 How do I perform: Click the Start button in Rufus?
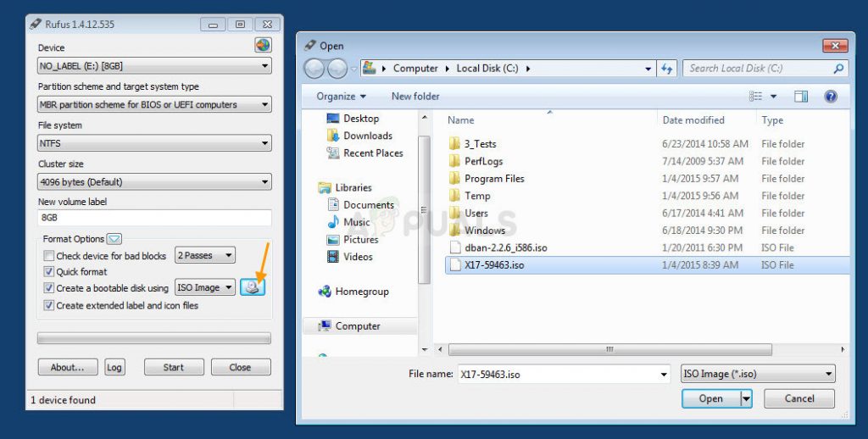(x=174, y=367)
